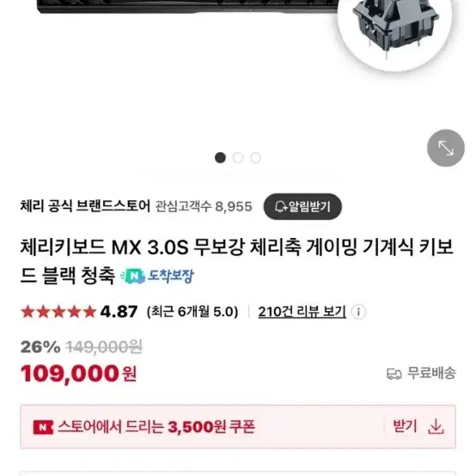
Task: Click the info icon beside review count
Action: [x=358, y=312]
